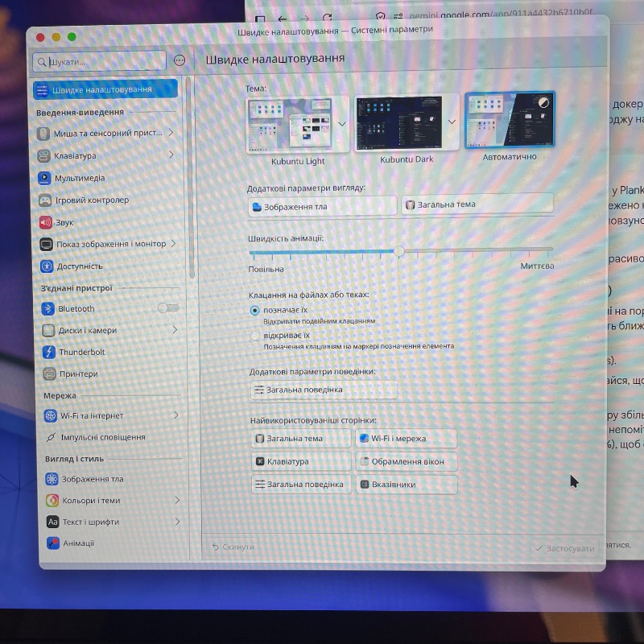Open the Kubuntu Light theme dropdown arrow
Image resolution: width=644 pixels, height=644 pixels.
pyautogui.click(x=342, y=124)
